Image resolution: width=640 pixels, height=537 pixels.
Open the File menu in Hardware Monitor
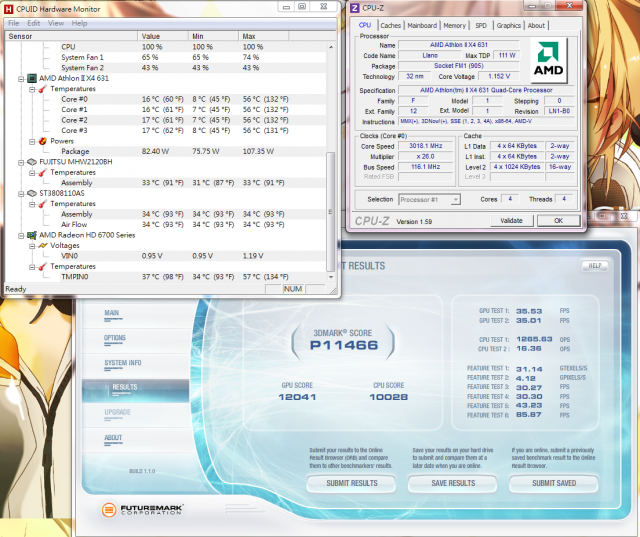[13, 23]
